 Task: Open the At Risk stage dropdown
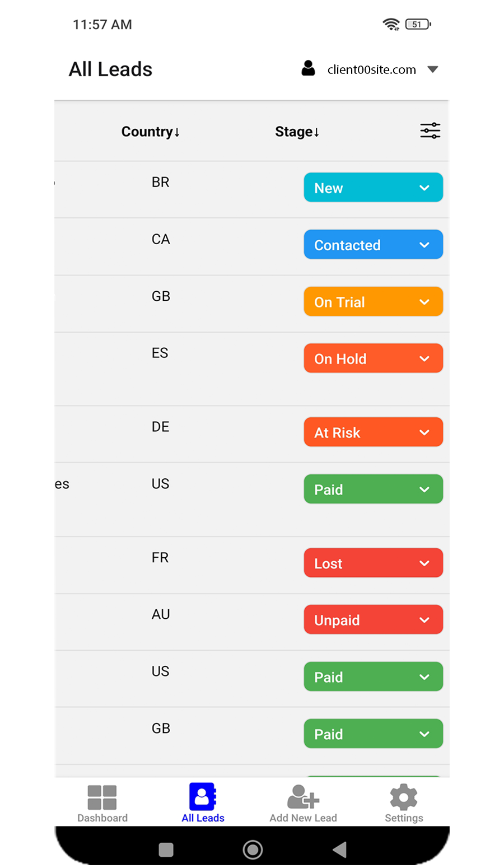[x=373, y=432]
